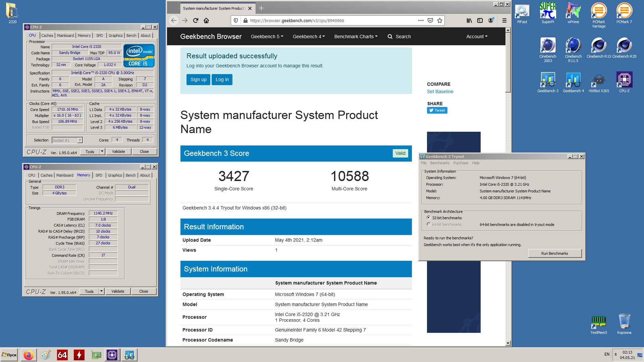Viewport: 644px width, 362px height.
Task: Switch to Mainboard tab in upper CPU-Z window
Action: 65,36
